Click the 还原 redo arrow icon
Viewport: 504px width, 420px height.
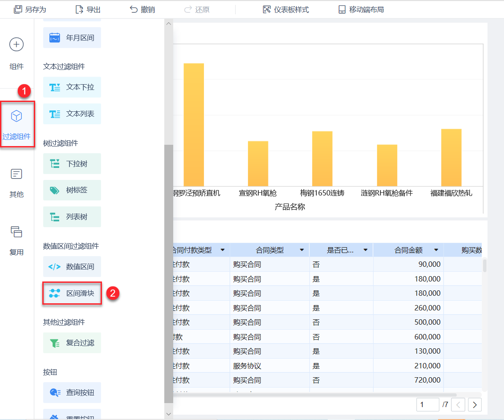(x=188, y=9)
